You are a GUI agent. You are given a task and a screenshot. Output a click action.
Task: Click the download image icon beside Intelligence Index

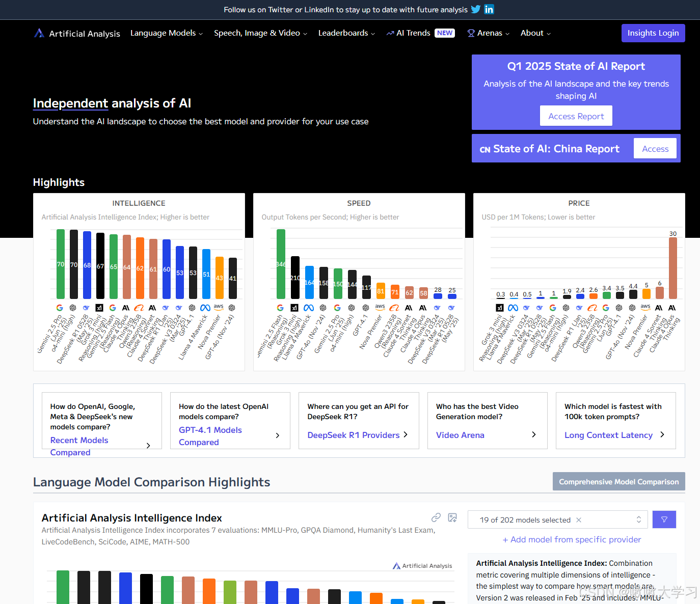pyautogui.click(x=452, y=517)
